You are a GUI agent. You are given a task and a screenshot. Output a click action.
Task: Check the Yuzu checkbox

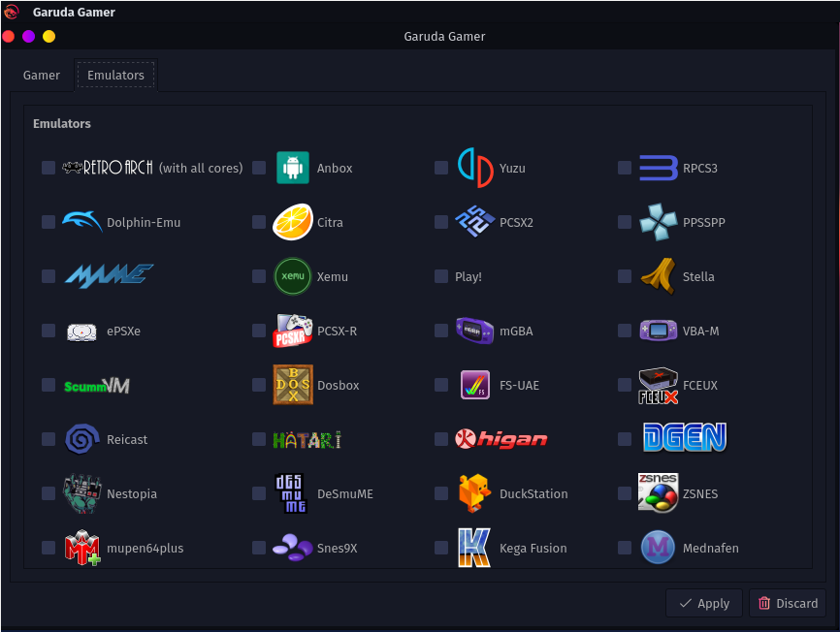(441, 168)
